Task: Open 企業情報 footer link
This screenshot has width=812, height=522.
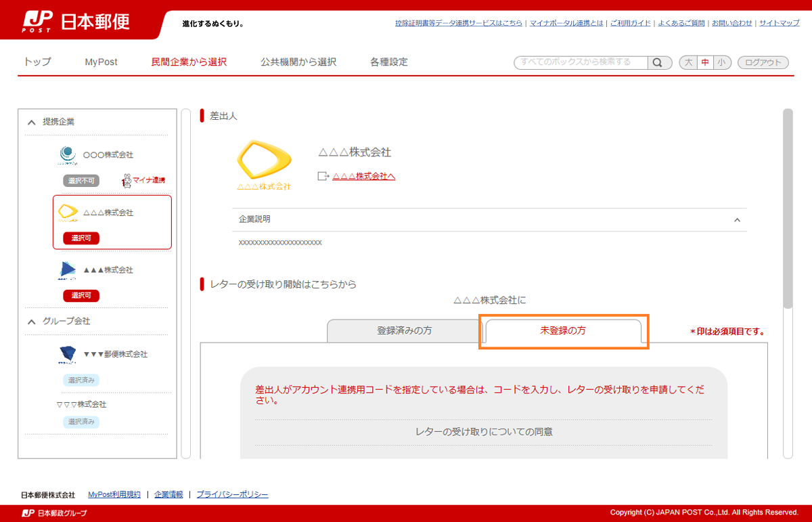Action: click(168, 495)
